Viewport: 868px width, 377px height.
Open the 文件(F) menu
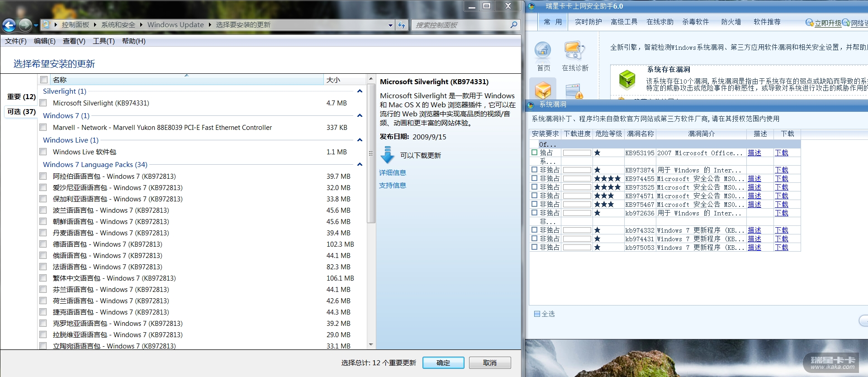click(x=16, y=41)
